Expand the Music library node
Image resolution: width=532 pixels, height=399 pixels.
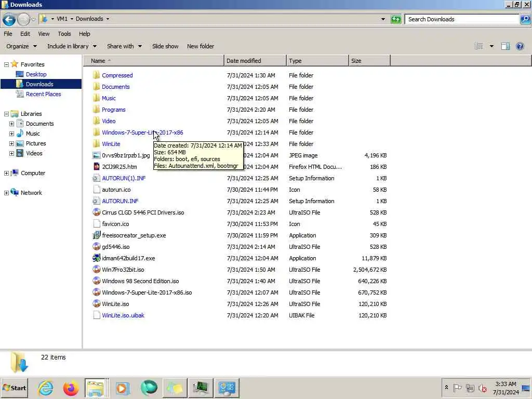coord(11,134)
